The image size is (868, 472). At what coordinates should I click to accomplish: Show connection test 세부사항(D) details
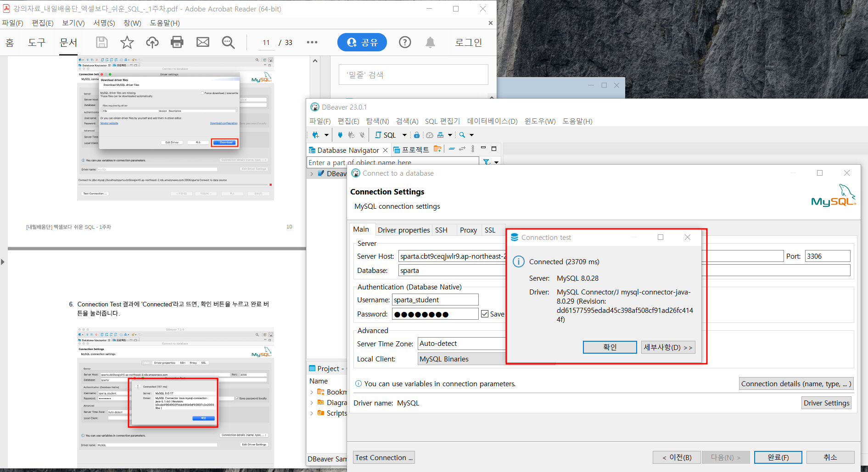[x=668, y=347]
